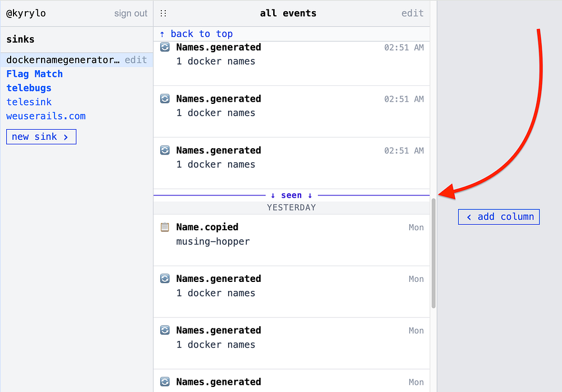Click the clipboard icon beside Name.copied
Image resolution: width=562 pixels, height=392 pixels.
(x=165, y=227)
